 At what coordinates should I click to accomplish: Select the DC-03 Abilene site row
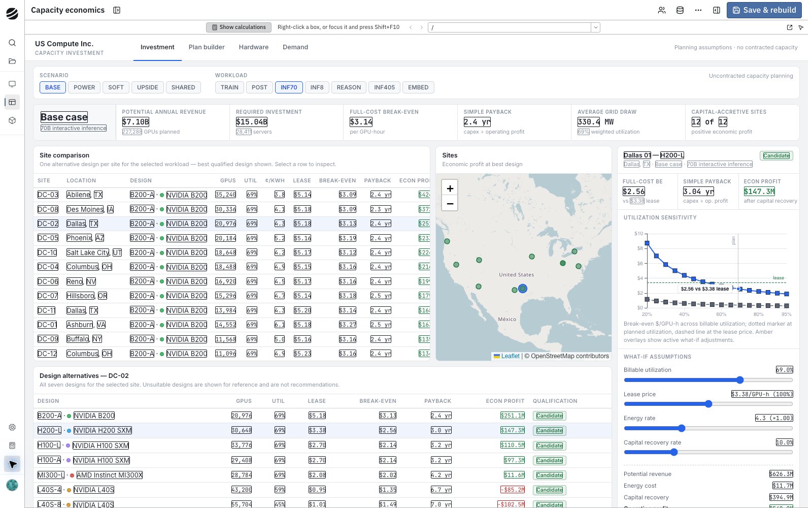point(231,195)
